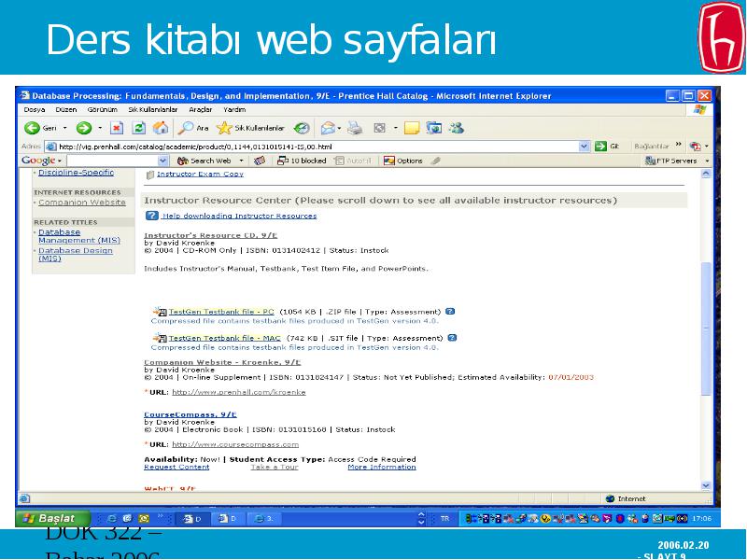Screen dimensions: 747x560
Task: Refresh the page using the toolbar icon
Action: pyautogui.click(x=138, y=128)
